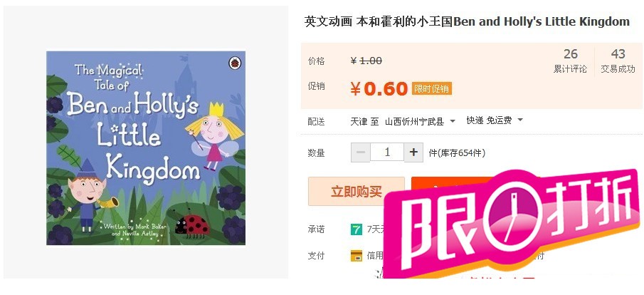644x295 pixels.
Task: Click the 立即购买 buy now button
Action: click(x=356, y=191)
